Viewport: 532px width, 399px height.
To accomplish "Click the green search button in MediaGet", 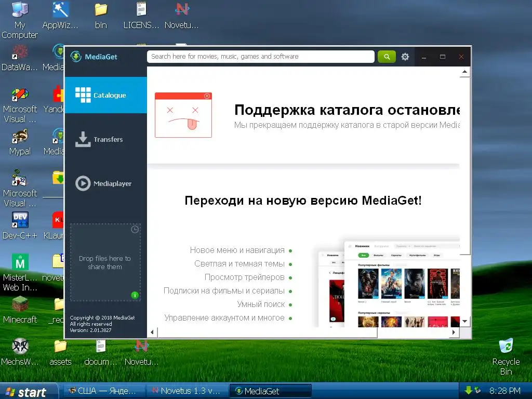I will (x=387, y=57).
